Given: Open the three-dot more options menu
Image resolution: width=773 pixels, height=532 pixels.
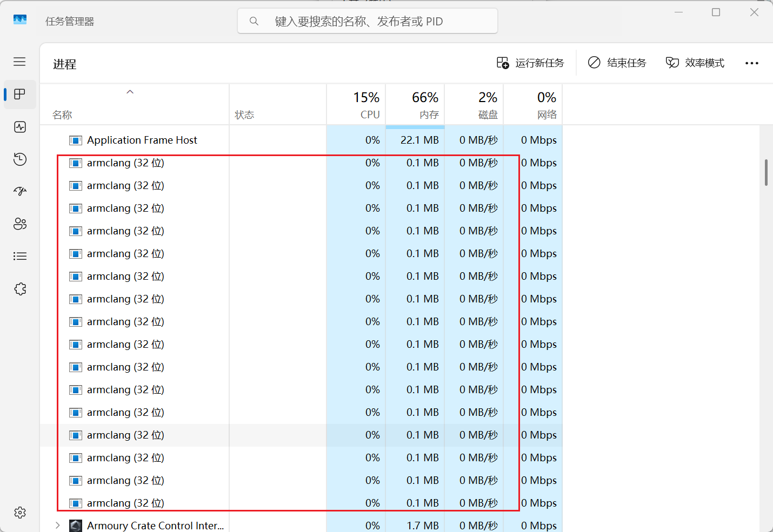Looking at the screenshot, I should point(752,63).
